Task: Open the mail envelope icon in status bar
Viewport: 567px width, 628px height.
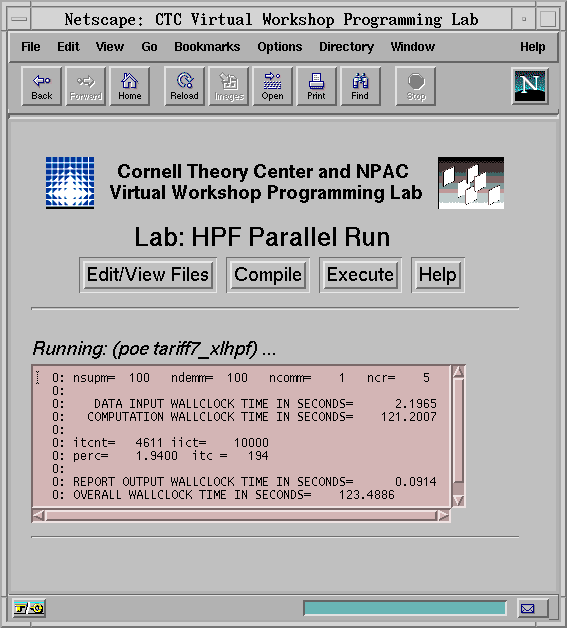Action: tap(528, 608)
